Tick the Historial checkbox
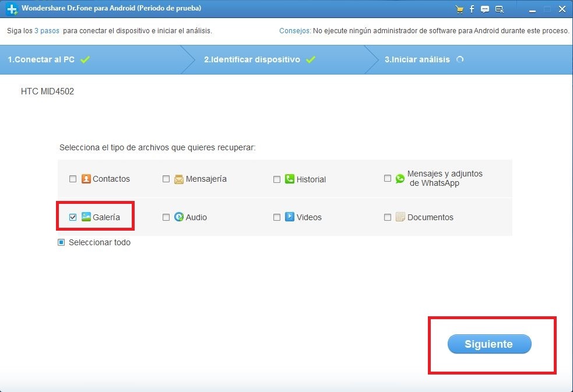Image resolution: width=573 pixels, height=392 pixels. click(x=277, y=179)
